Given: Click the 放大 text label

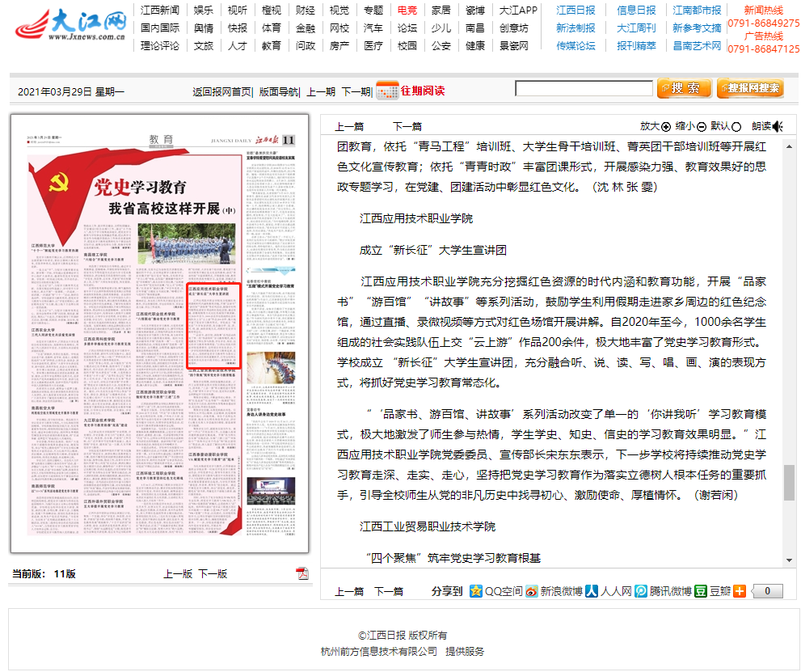Looking at the screenshot, I should [650, 126].
